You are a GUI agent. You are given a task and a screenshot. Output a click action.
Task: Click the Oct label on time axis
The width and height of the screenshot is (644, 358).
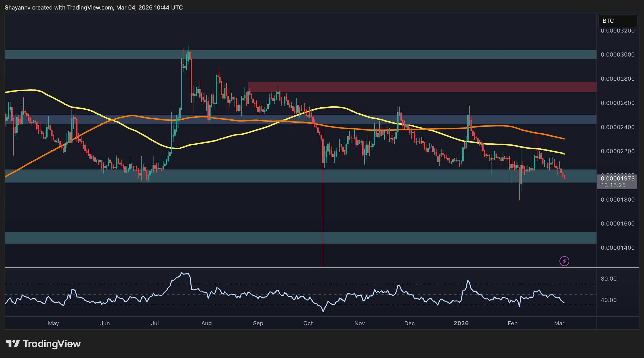pos(308,323)
